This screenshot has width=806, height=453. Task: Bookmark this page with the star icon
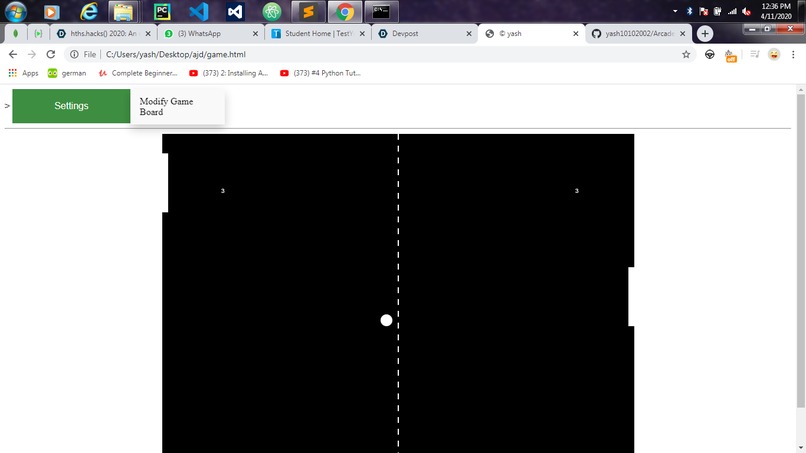click(x=686, y=54)
